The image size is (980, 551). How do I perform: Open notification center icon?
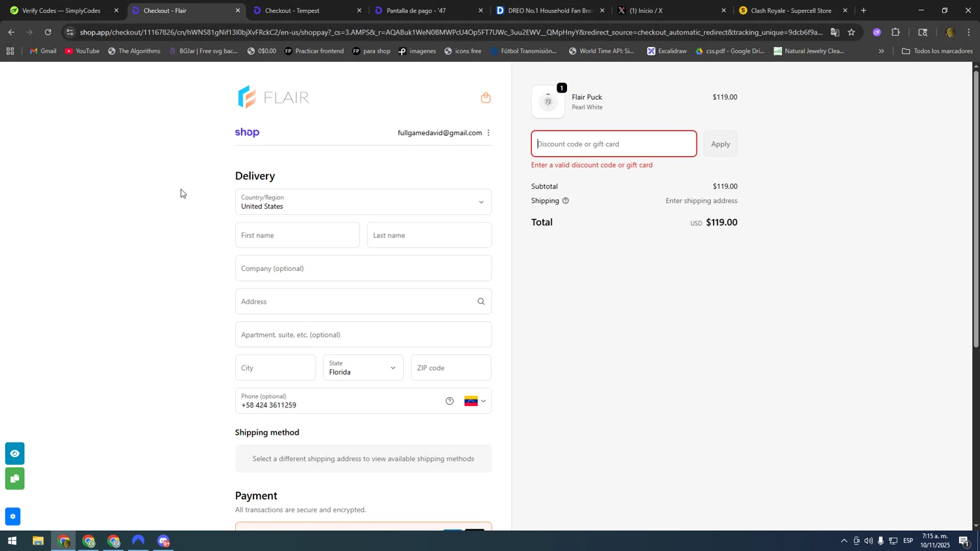964,541
